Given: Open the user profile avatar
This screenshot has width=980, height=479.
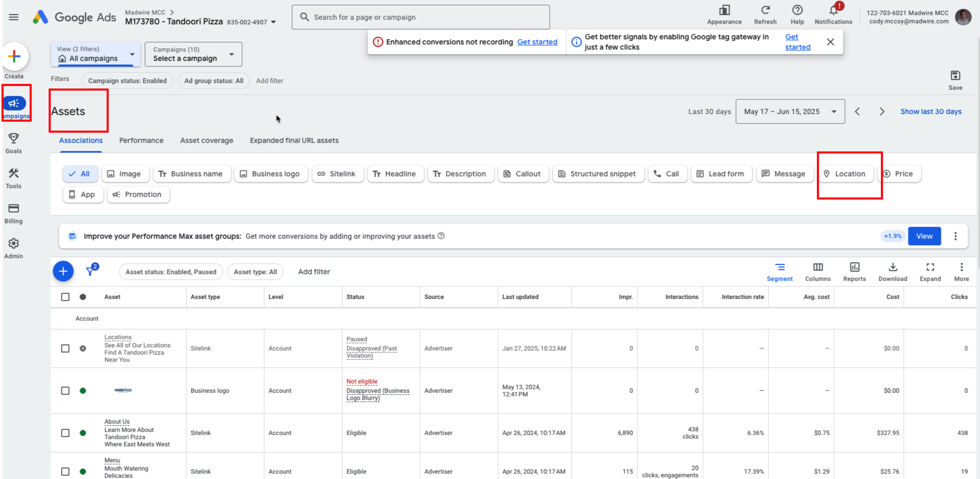Looking at the screenshot, I should (963, 17).
